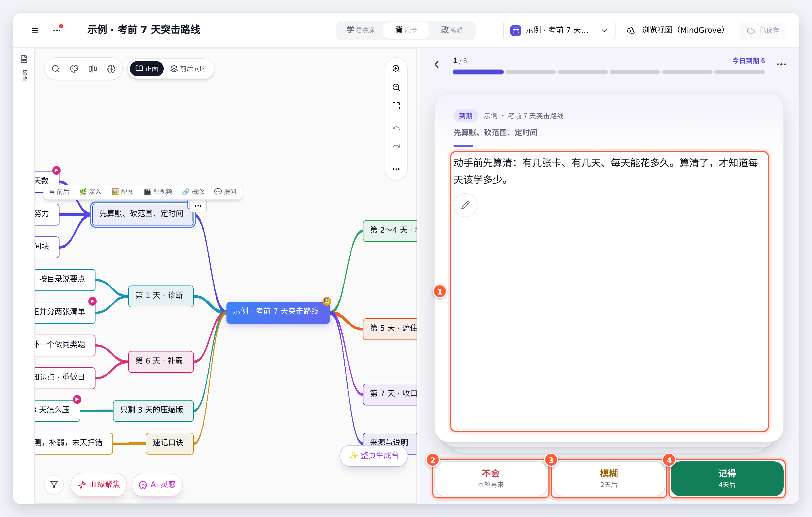
Task: Zoom in on the mind map
Action: [396, 69]
